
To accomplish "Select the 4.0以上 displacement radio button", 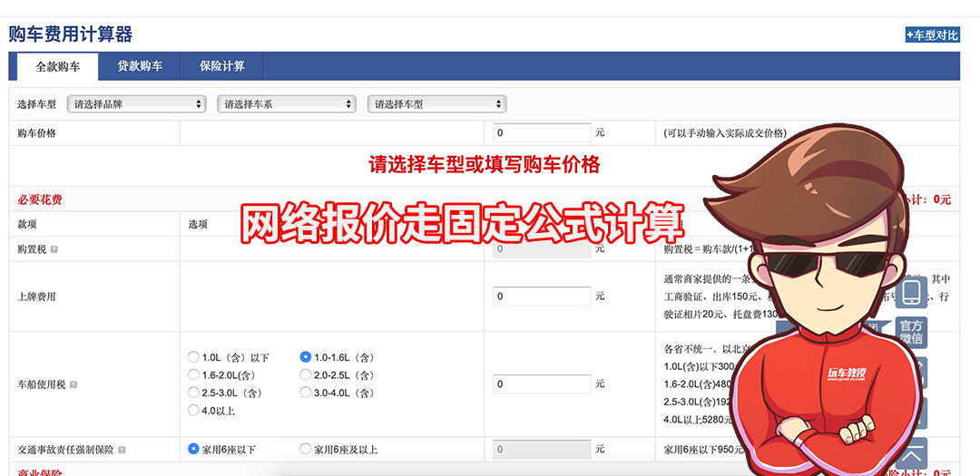I will (193, 410).
